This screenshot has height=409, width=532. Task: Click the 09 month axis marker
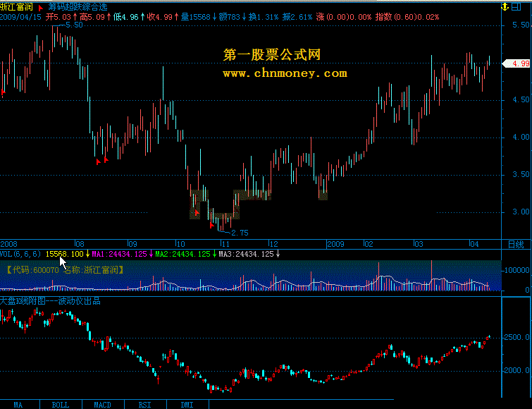click(x=132, y=244)
